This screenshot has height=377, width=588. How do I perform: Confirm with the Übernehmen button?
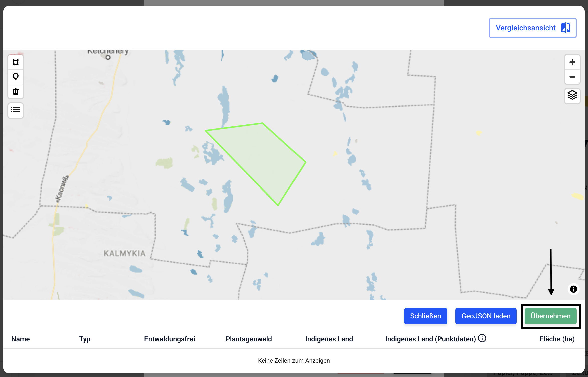(550, 316)
